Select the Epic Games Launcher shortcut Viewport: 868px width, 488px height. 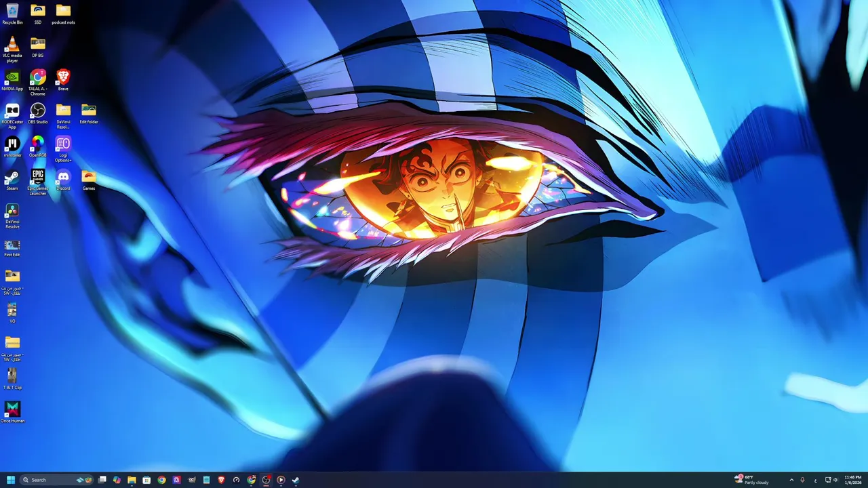(38, 182)
